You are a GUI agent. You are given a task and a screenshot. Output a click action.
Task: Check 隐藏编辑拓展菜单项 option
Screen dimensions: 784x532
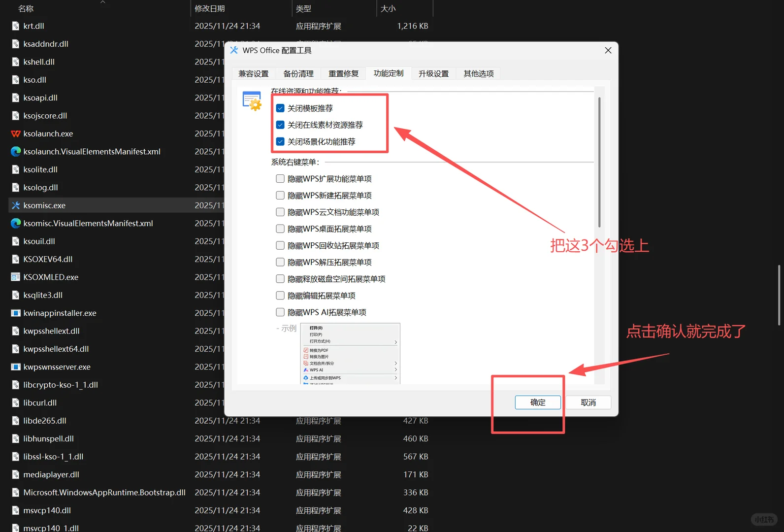click(x=280, y=296)
